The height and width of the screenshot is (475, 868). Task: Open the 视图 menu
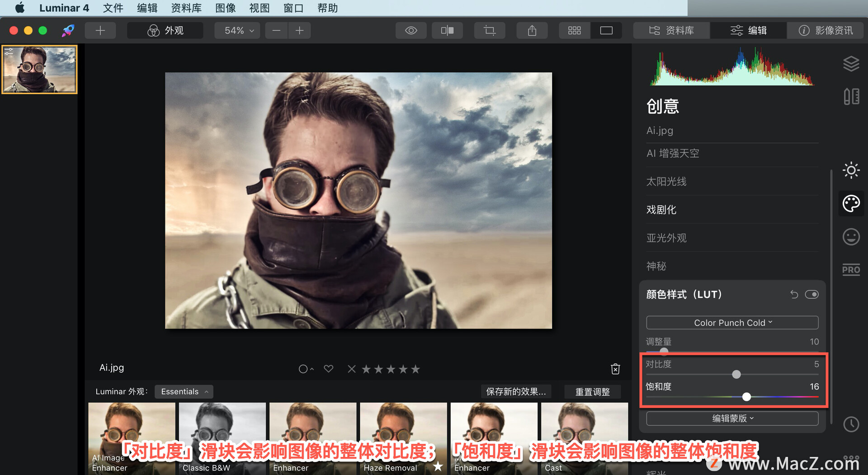(x=259, y=8)
